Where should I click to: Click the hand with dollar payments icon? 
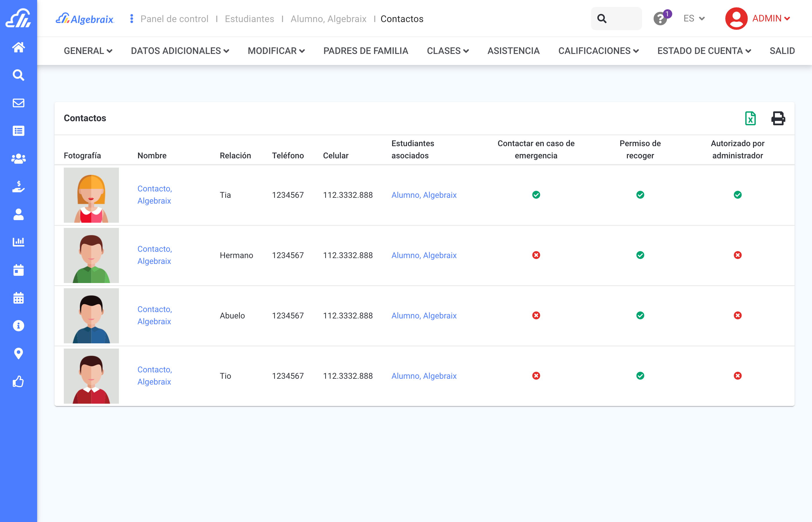[18, 186]
